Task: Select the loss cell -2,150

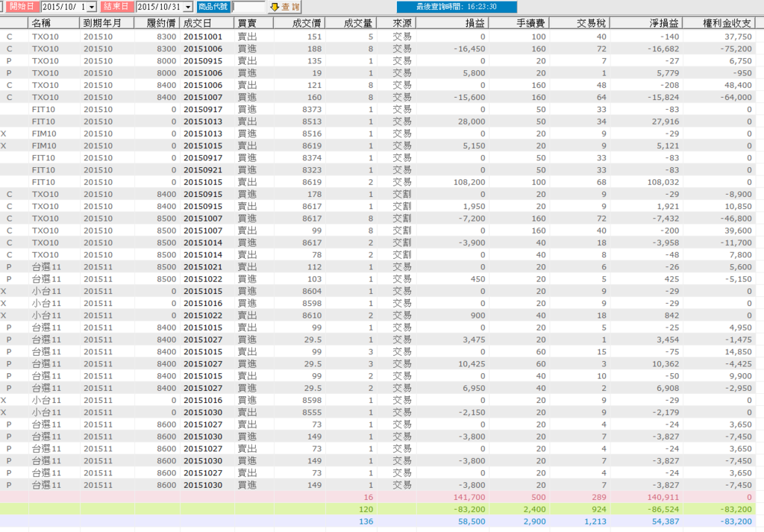Action: point(472,413)
